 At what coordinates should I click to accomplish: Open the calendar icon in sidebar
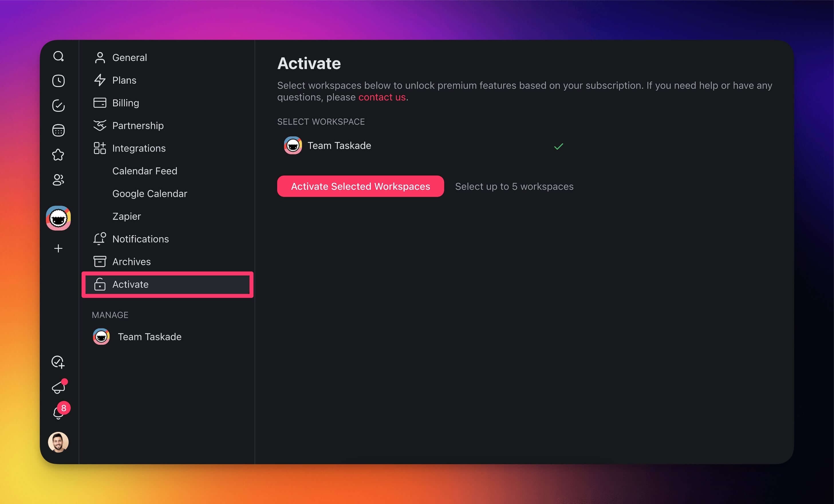coord(58,130)
